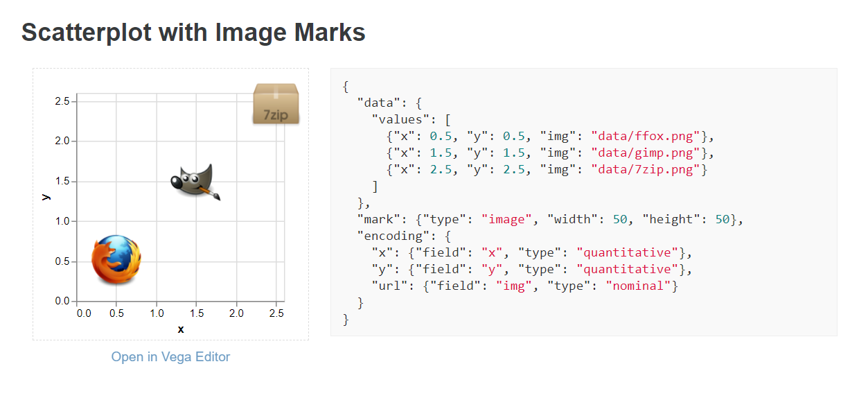
Task: Click the 7zip box image mark
Action: tap(276, 104)
